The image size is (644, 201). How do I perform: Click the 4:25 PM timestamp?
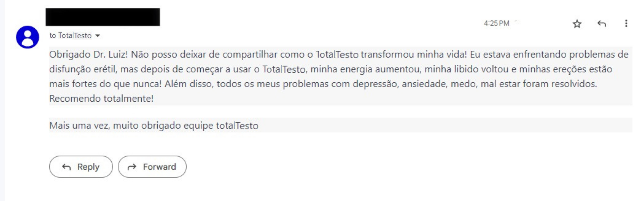click(496, 24)
